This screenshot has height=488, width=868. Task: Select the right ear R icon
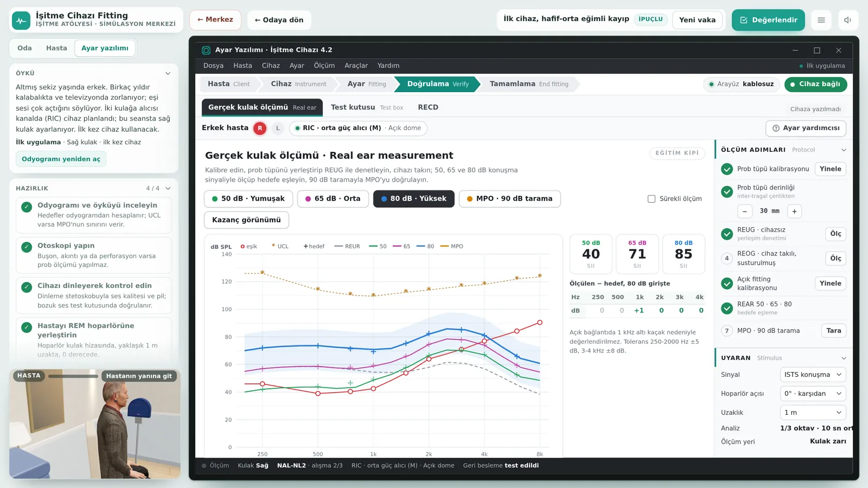tap(260, 129)
